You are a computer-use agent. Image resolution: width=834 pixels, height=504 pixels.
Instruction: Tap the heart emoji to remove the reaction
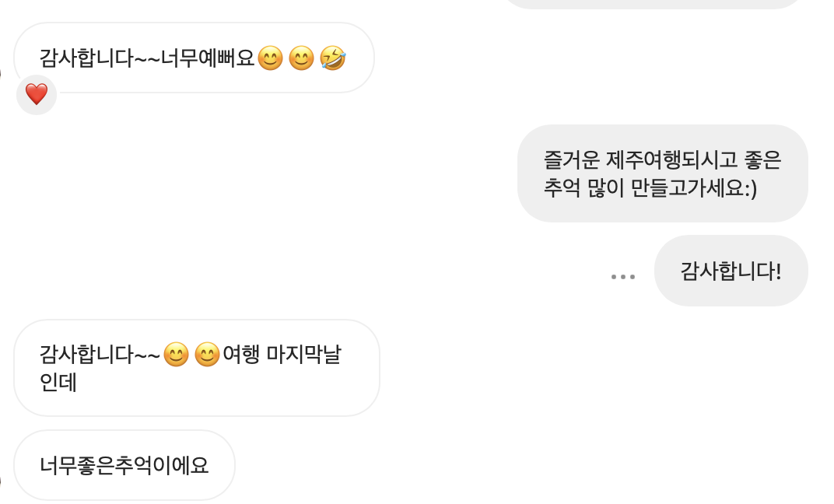tap(36, 94)
